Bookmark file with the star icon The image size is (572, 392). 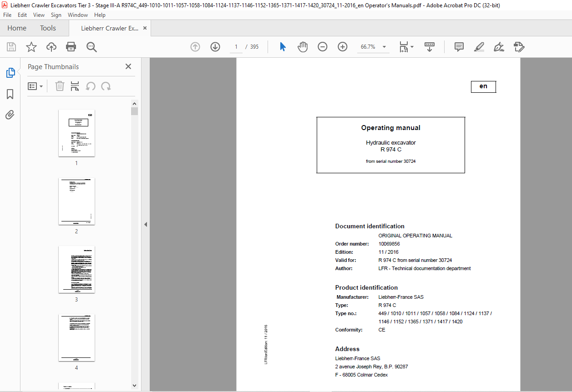point(31,47)
